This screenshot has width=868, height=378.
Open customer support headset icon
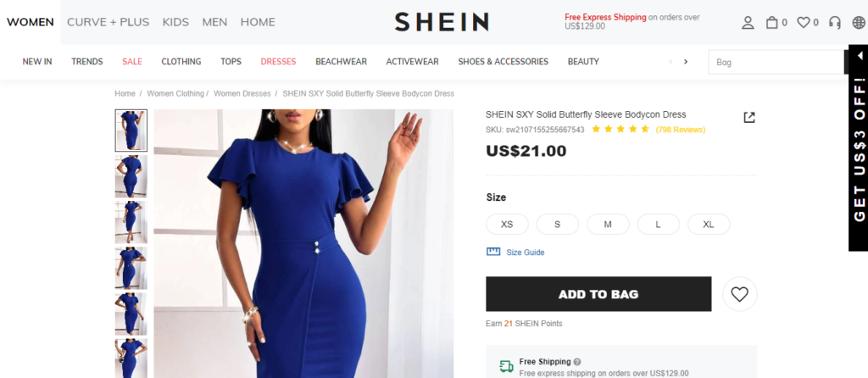835,23
